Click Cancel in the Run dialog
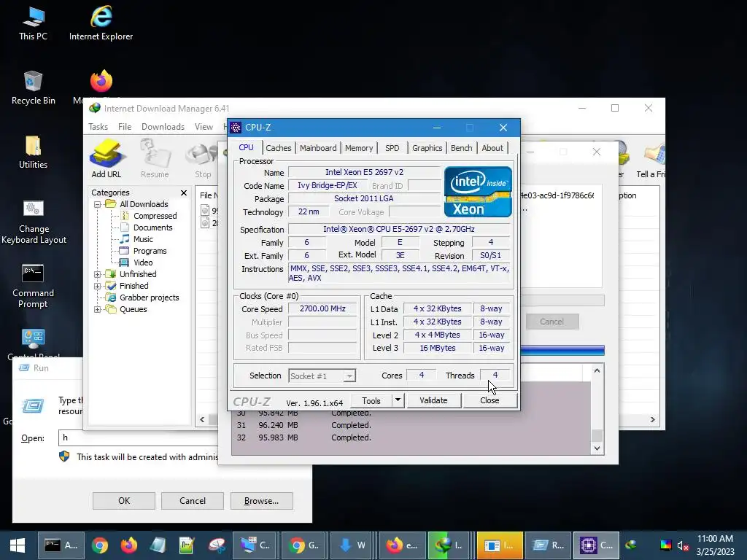 point(193,500)
